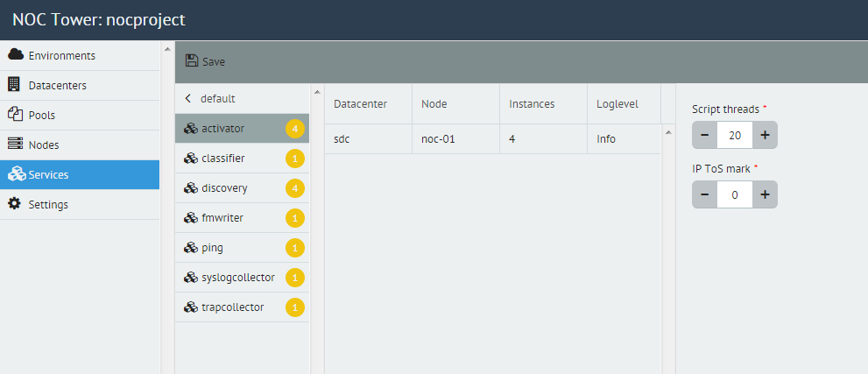
Task: Select the ping service entry
Action: (212, 248)
